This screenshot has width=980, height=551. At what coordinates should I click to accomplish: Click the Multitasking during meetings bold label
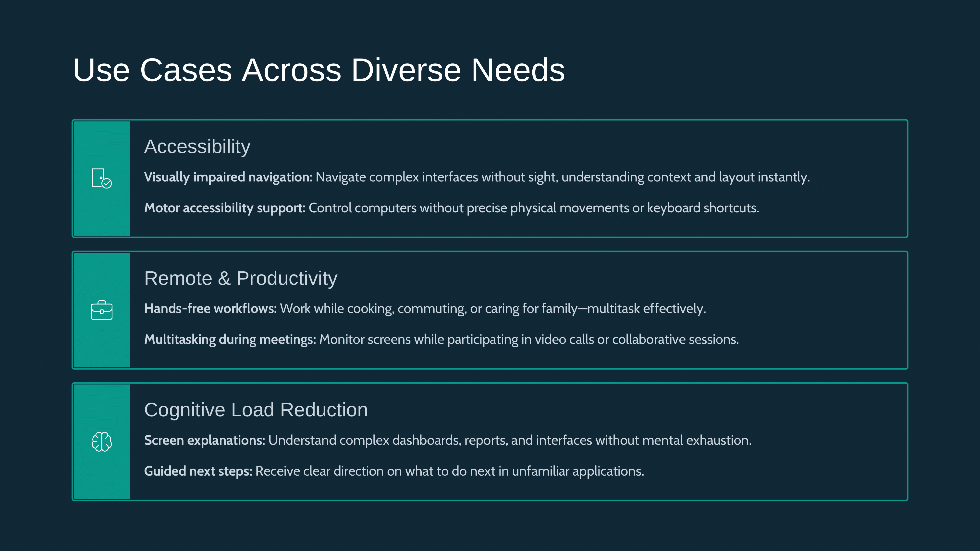[x=230, y=340]
